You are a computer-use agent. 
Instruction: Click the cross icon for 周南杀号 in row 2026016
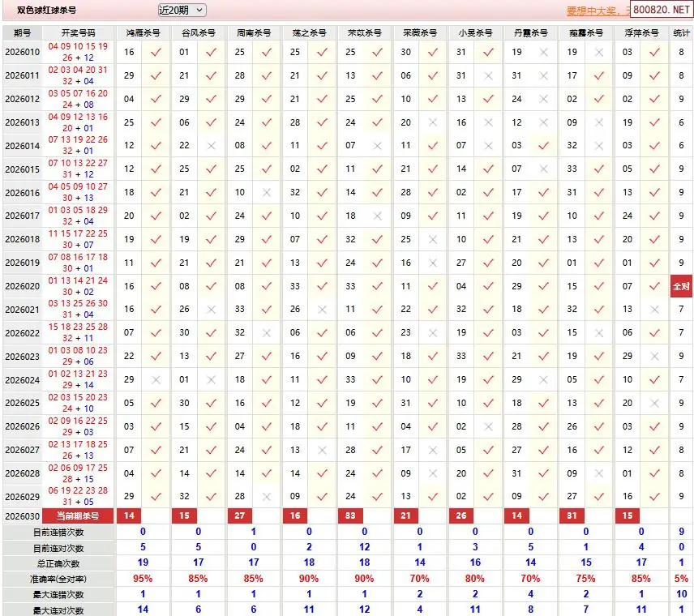[267, 193]
